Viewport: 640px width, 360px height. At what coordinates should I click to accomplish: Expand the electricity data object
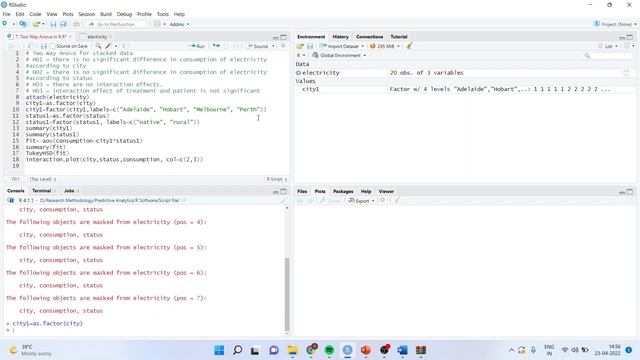tap(298, 73)
